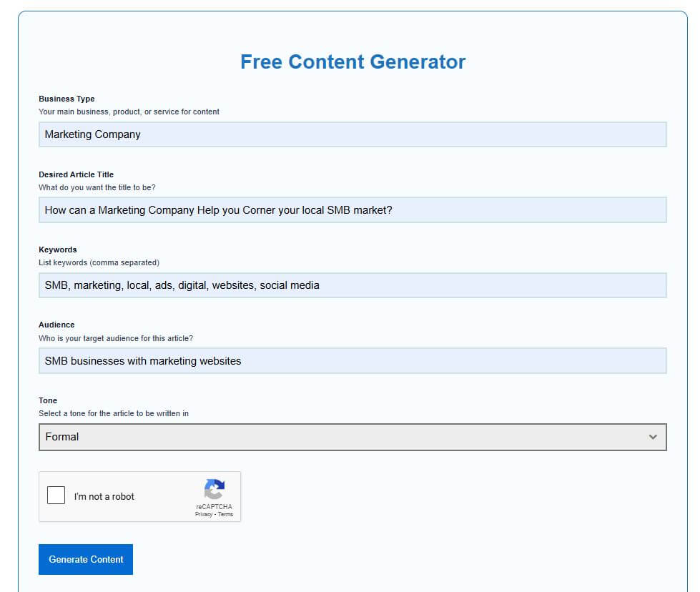The height and width of the screenshot is (592, 700).
Task: Click the Keywords input field
Action: click(x=353, y=285)
